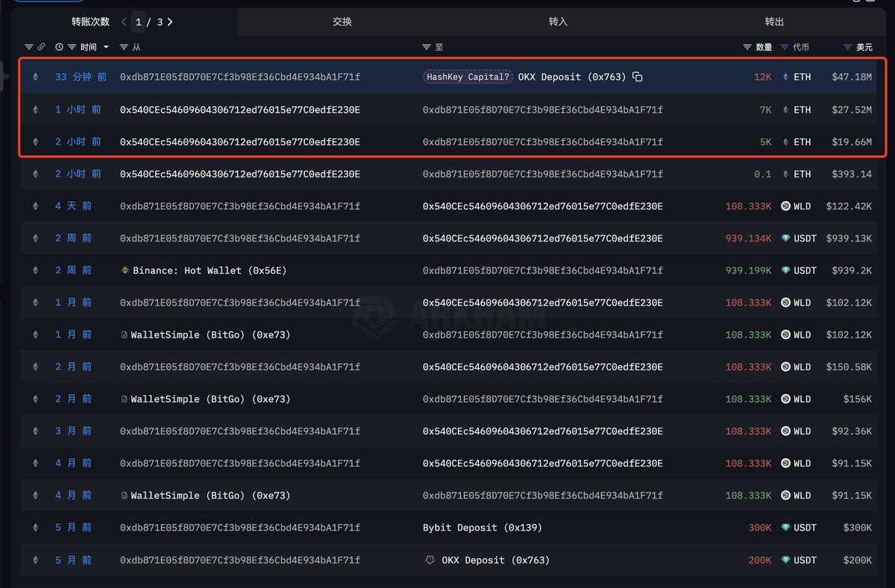Open the 1 小时 前 transaction link
This screenshot has width=895, height=588.
click(78, 110)
